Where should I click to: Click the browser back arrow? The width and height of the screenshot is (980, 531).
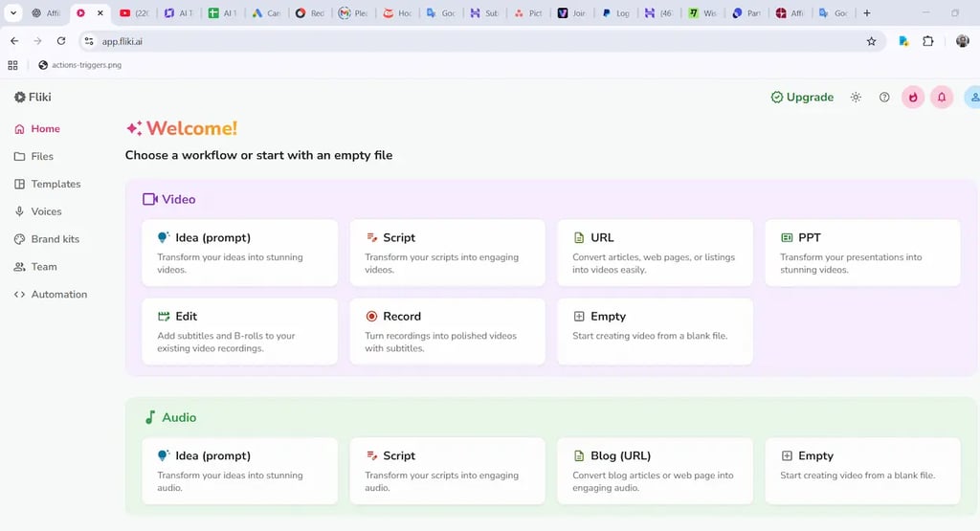click(14, 41)
